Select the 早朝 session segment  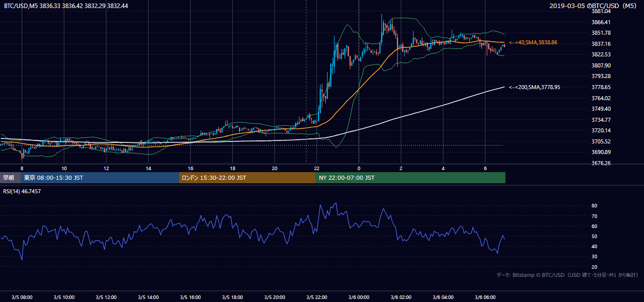(11, 178)
